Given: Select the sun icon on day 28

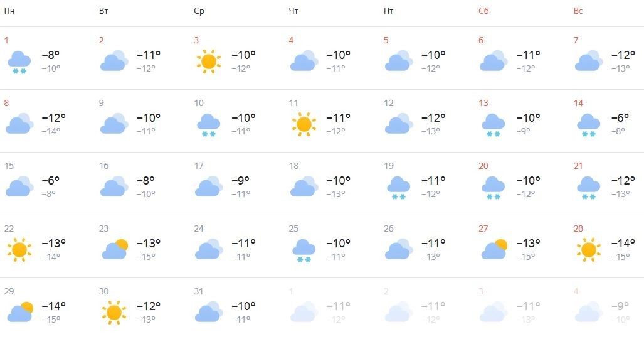Looking at the screenshot, I should 588,250.
